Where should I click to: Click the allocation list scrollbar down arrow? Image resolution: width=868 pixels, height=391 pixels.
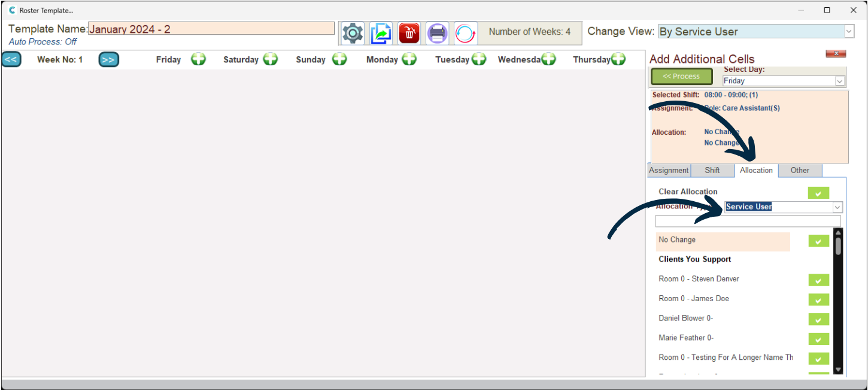coord(838,369)
